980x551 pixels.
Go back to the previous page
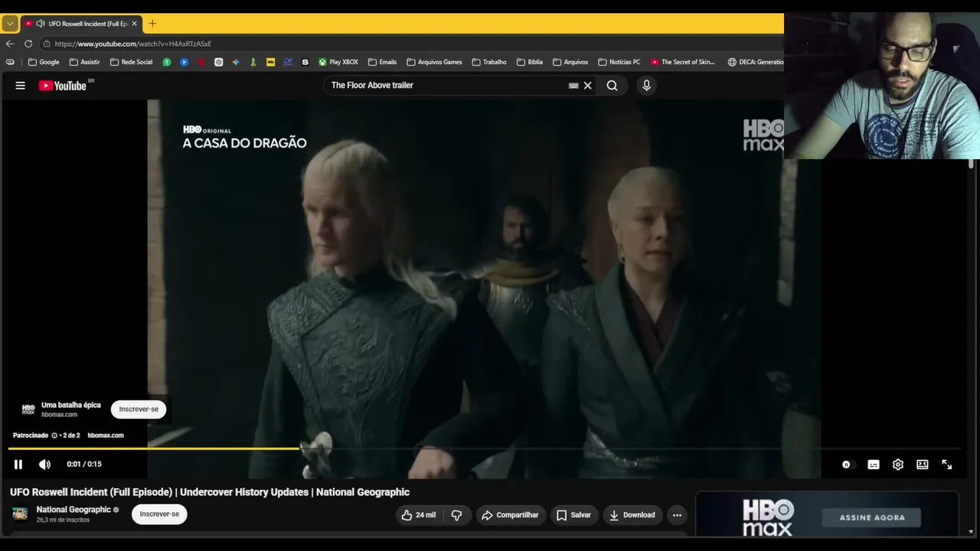(x=10, y=44)
